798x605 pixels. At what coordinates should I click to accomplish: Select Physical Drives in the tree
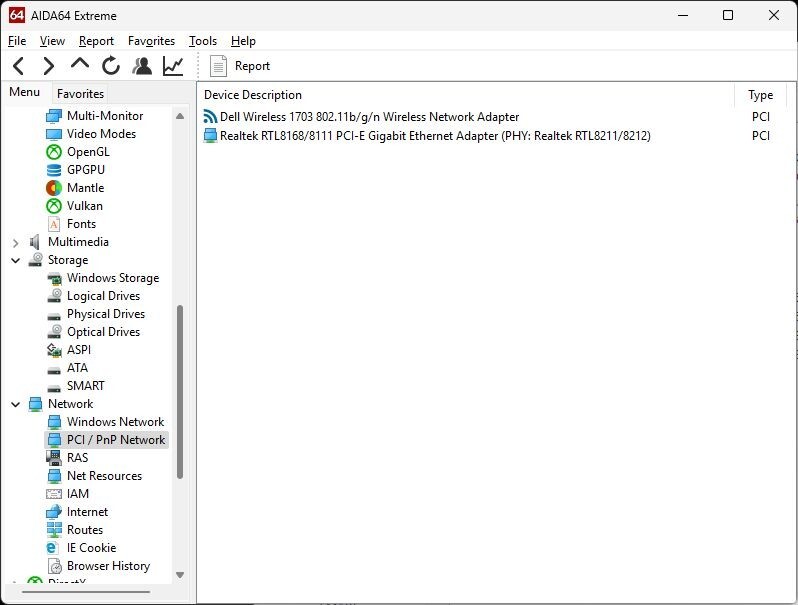point(106,314)
